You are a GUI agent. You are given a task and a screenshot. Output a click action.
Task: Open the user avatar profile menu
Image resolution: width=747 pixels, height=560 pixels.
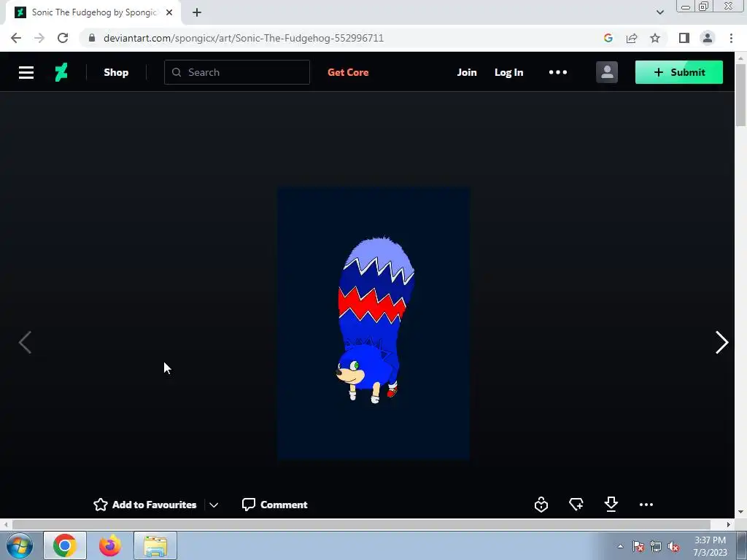coord(607,72)
